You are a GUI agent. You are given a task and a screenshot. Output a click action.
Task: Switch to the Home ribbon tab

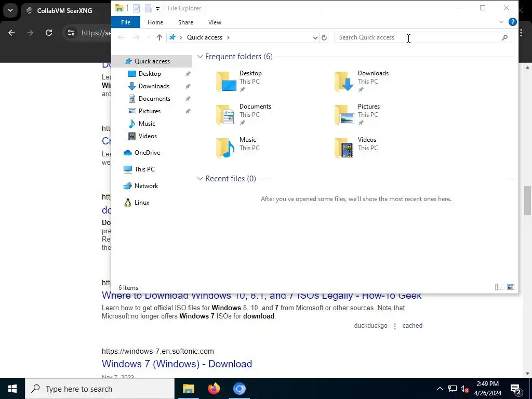155,22
